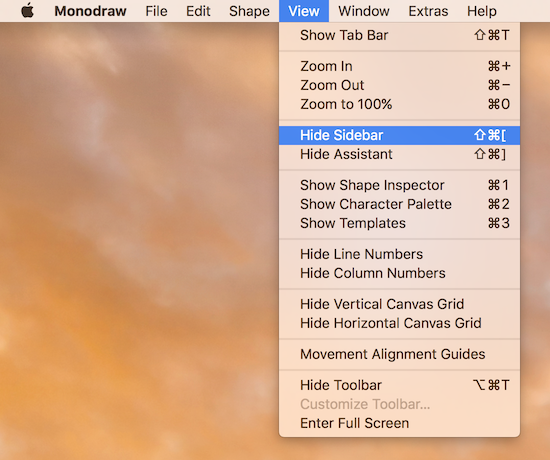Show the Shape Inspector

[x=400, y=185]
